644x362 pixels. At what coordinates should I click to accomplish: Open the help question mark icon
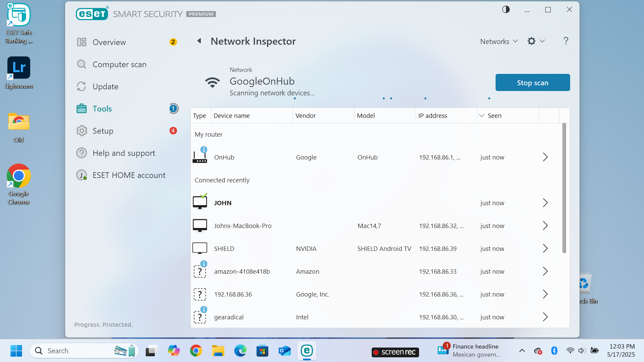[x=566, y=41]
